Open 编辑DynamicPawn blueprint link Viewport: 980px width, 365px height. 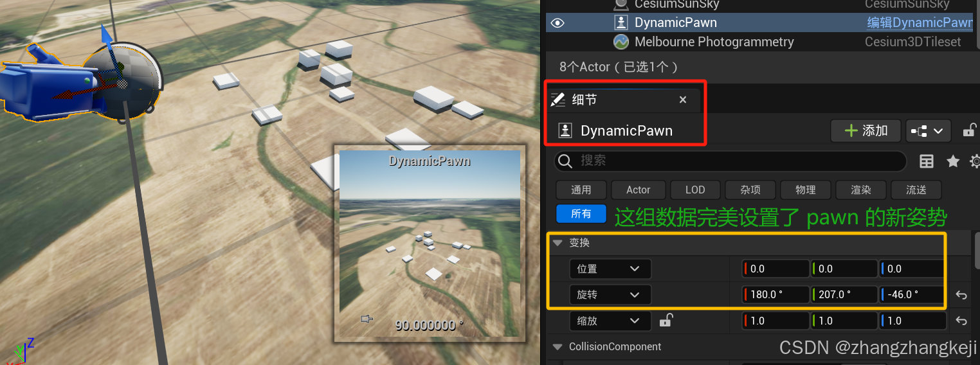[920, 22]
